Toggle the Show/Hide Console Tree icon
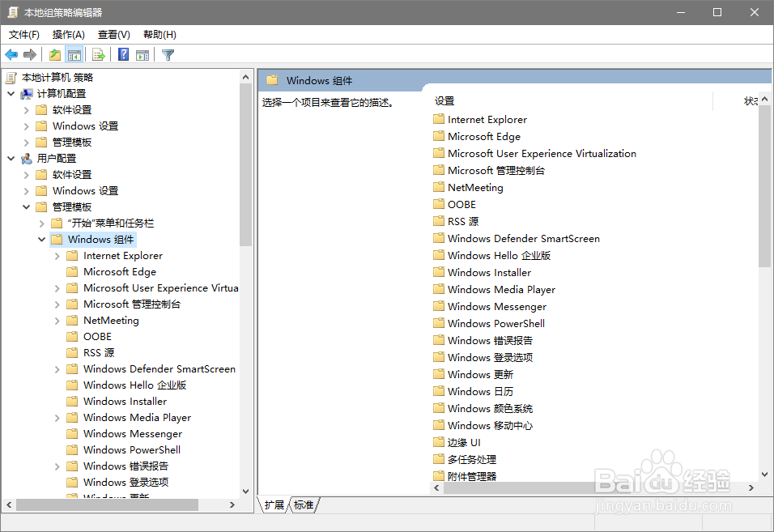 [x=74, y=55]
